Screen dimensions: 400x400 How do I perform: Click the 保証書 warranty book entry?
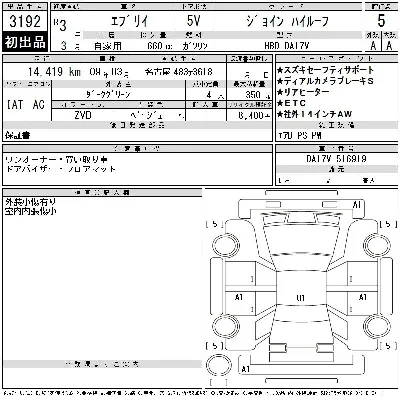(x=18, y=135)
